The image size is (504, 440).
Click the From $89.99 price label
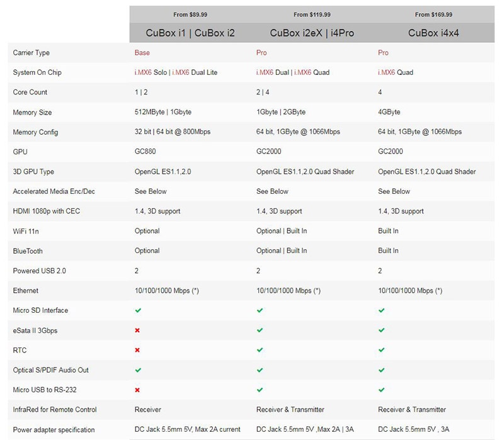pyautogui.click(x=190, y=14)
